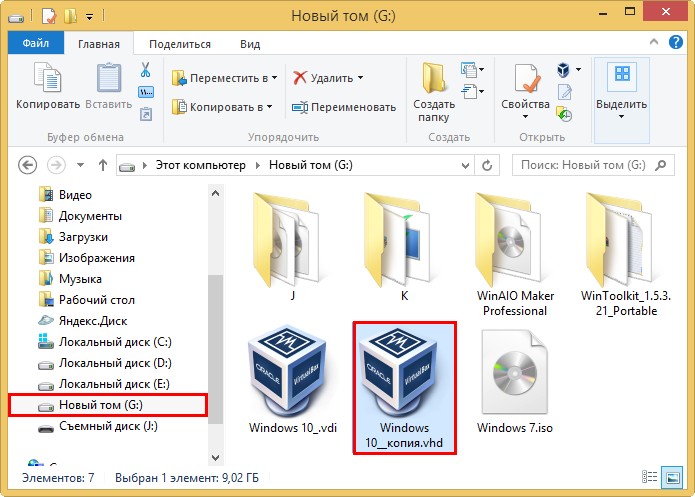This screenshot has height=497, width=695.
Task: Click Новый том (G:) in the address path
Action: pyautogui.click(x=311, y=165)
